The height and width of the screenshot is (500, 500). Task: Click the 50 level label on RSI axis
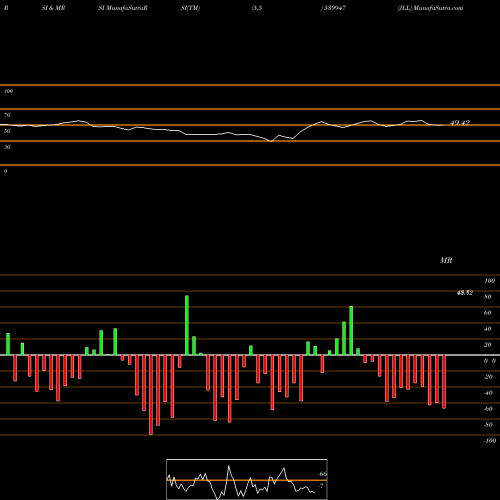click(7, 131)
